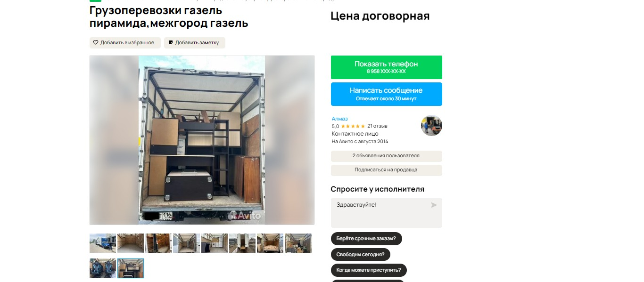
Task: Select the Свободны сегодня? quick question
Action: 360,255
